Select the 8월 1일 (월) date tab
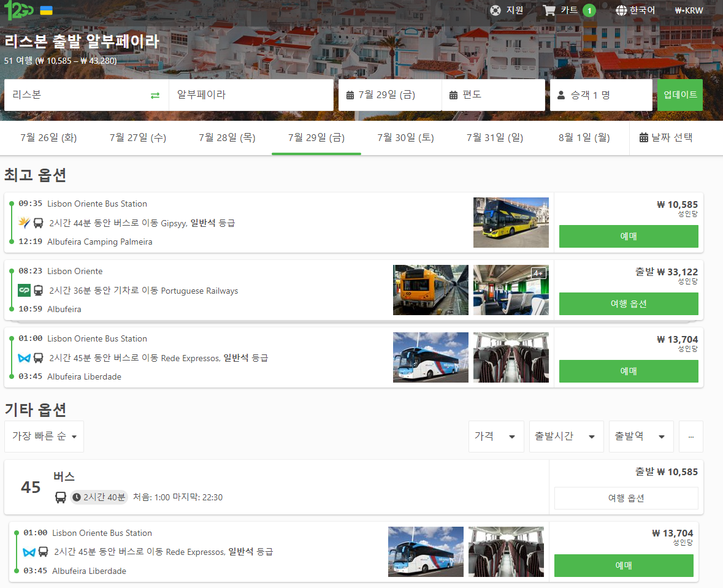 point(584,137)
